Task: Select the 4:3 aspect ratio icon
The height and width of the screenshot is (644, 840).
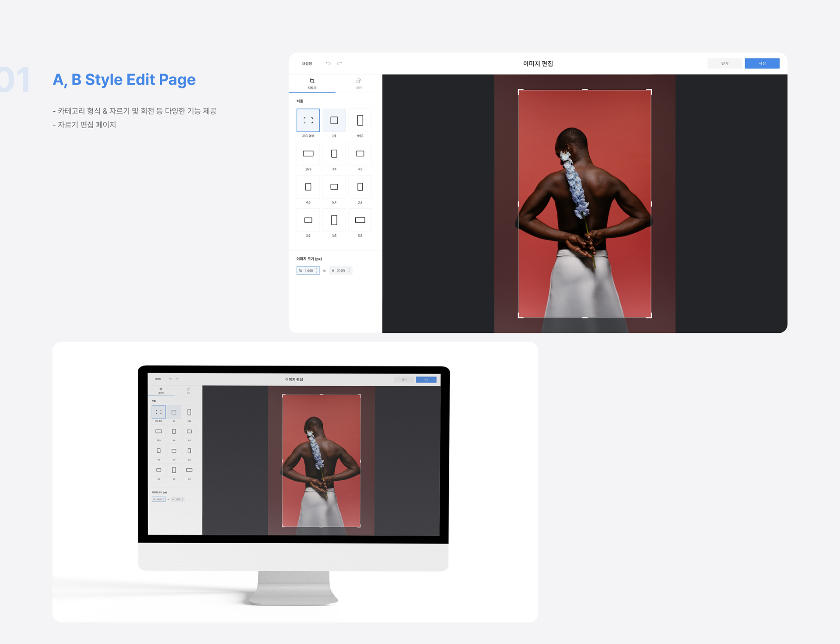Action: coord(360,154)
